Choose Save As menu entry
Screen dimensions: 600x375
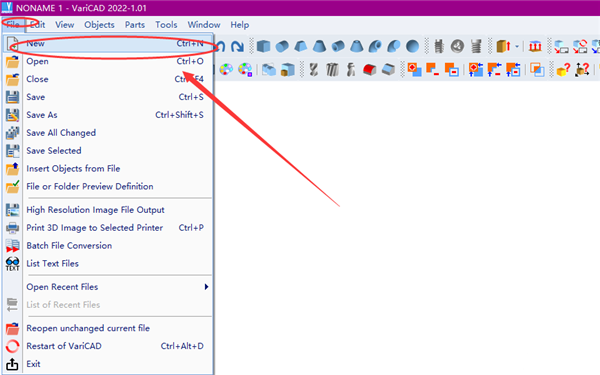click(108, 115)
